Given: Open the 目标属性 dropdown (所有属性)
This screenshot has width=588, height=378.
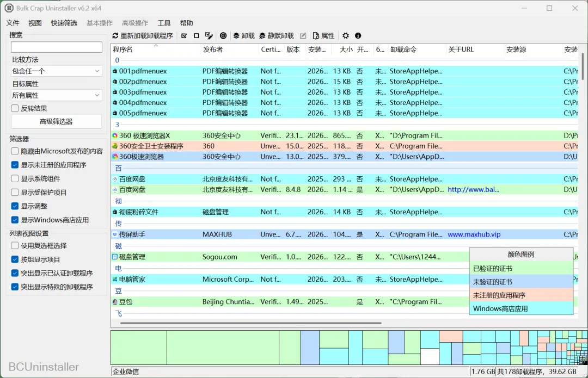Looking at the screenshot, I should pyautogui.click(x=56, y=96).
